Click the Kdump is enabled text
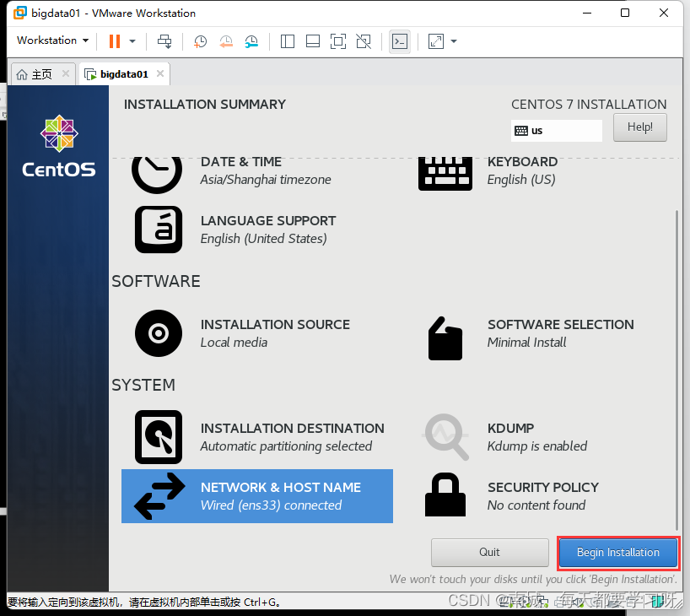Viewport: 690px width, 616px height. 537,446
